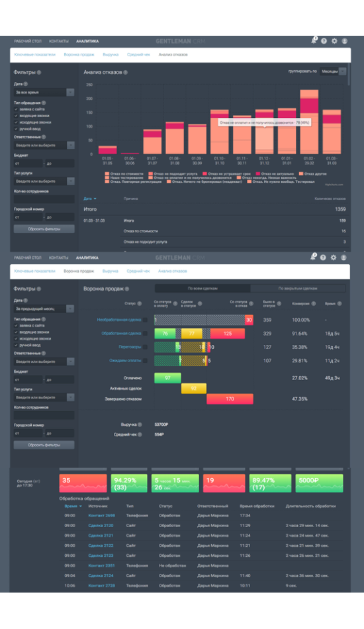This screenshot has height=629, width=364.
Task: Open 'За предыдущий месяц' date dropdown
Action: click(44, 309)
